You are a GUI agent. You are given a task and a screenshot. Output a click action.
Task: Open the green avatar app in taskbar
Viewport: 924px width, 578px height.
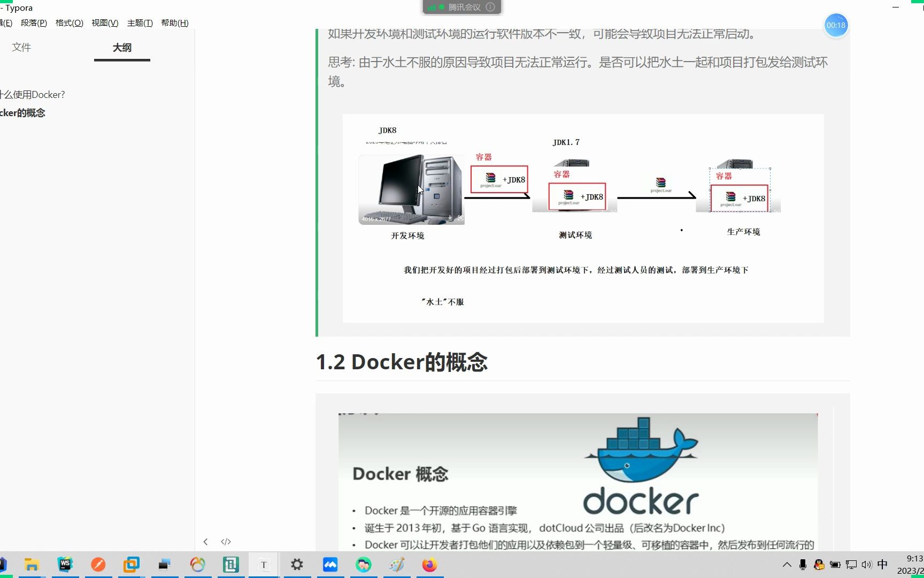[x=363, y=565]
